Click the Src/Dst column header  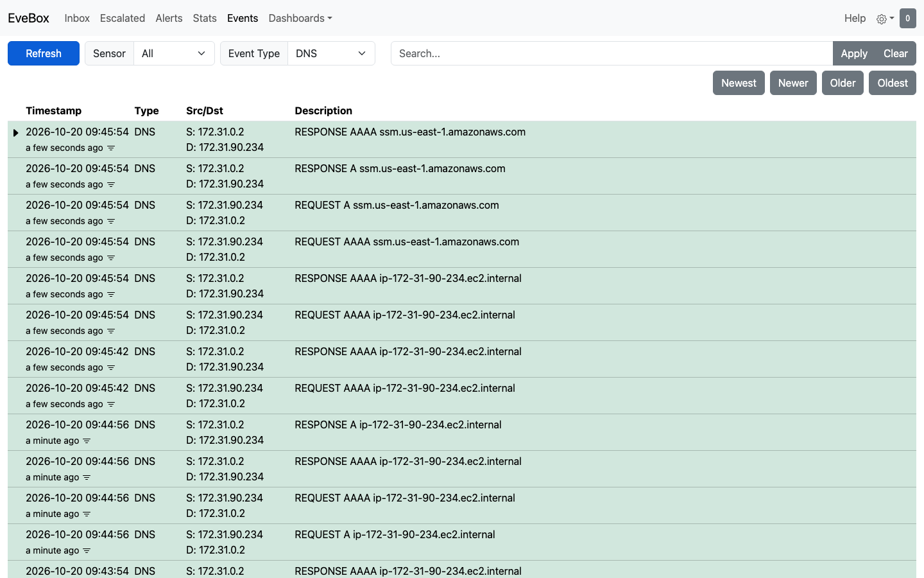205,110
